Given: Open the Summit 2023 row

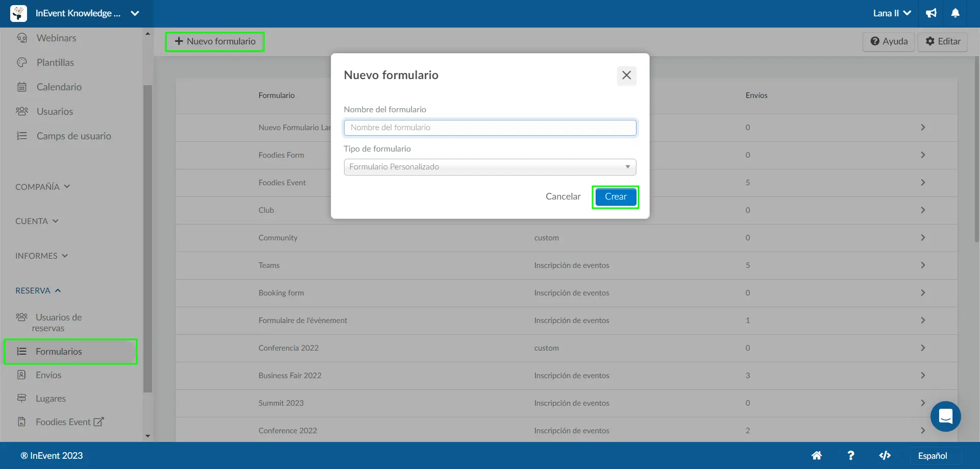Looking at the screenshot, I should coord(567,403).
